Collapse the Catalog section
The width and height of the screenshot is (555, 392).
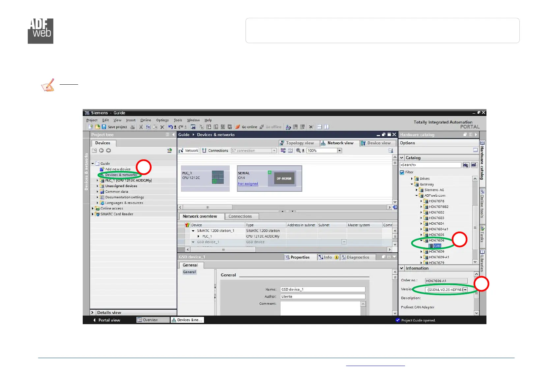coord(402,158)
